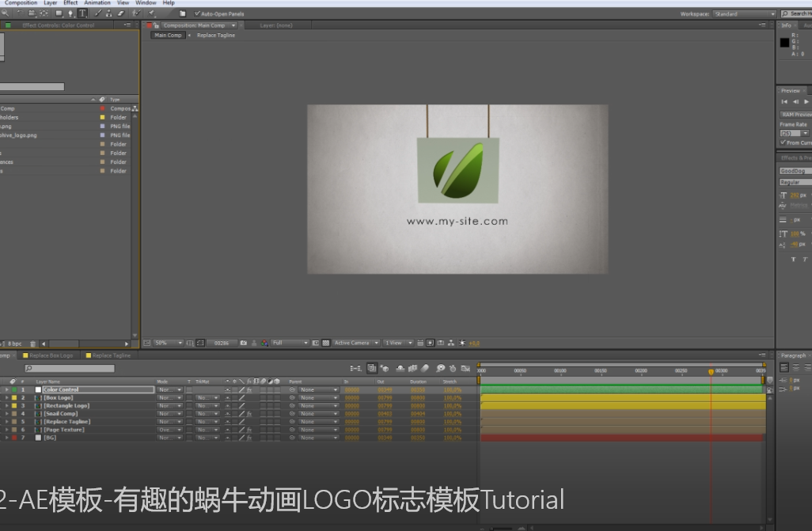
Task: Select the Brush tool
Action: 98,13
